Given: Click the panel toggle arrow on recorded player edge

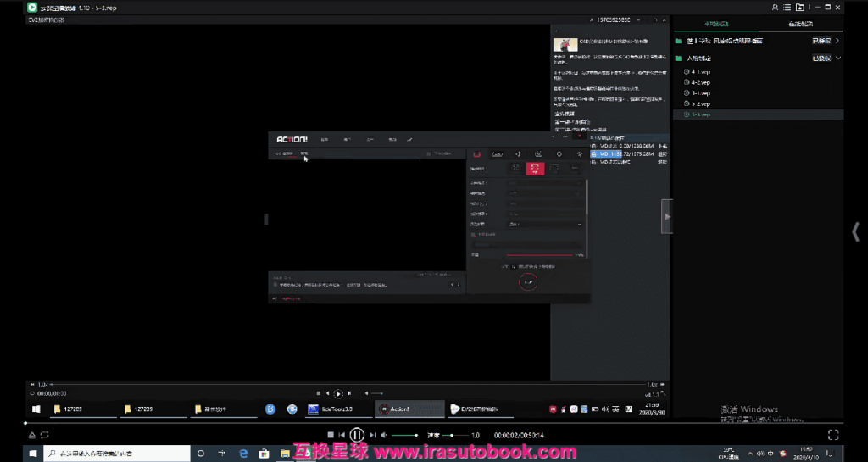Looking at the screenshot, I should click(x=667, y=216).
